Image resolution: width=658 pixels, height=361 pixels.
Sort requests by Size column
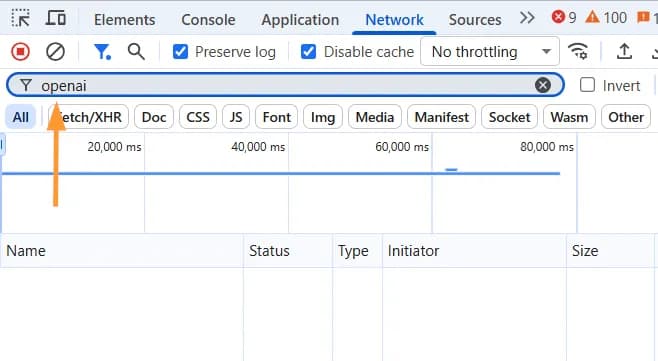[x=611, y=251]
